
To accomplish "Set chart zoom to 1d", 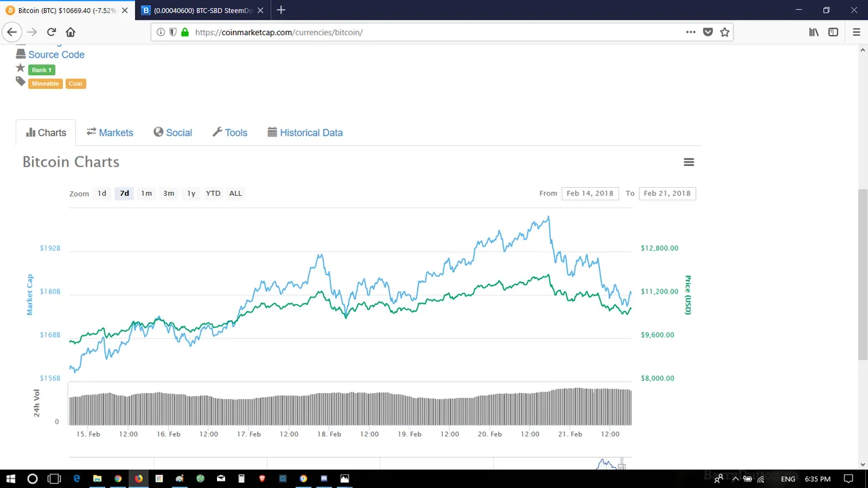I will click(x=102, y=193).
